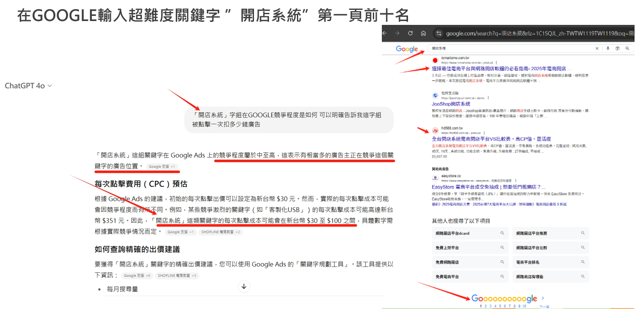Open EasyStore 電商平台成交免抽成 ad link
The height and width of the screenshot is (309, 644).
[x=489, y=187]
